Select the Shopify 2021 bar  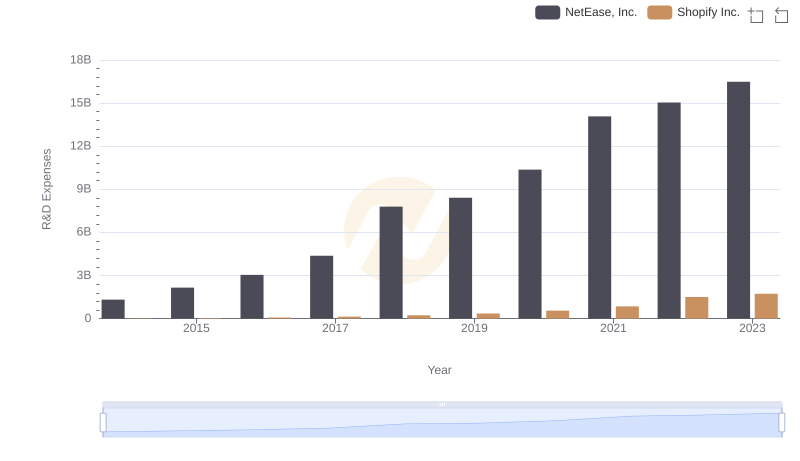coord(628,312)
